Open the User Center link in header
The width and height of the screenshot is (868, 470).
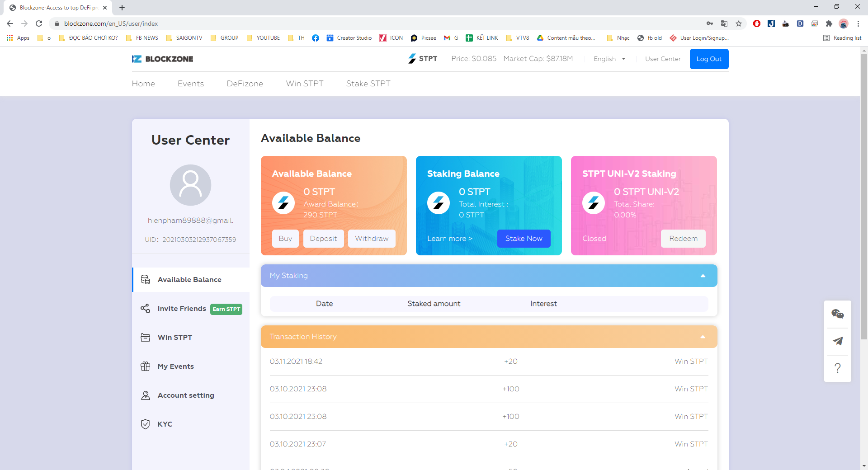tap(663, 59)
